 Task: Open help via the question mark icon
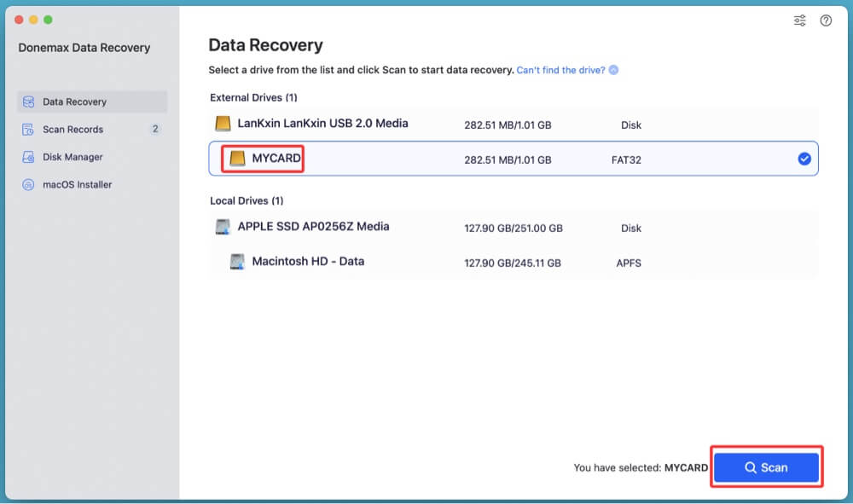[826, 20]
